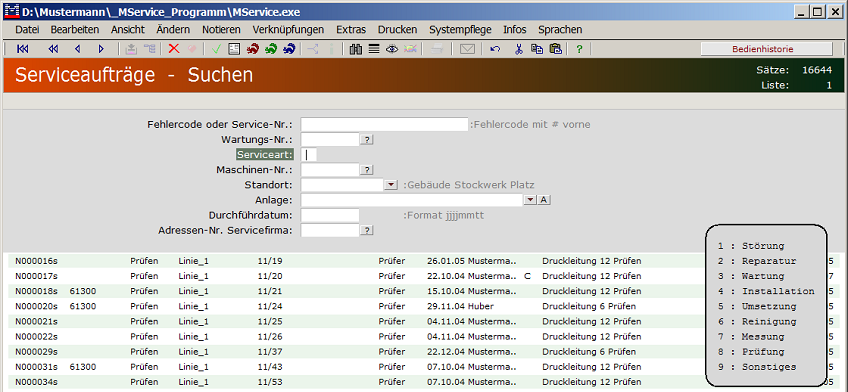Click the blue animal icon in toolbar
The height and width of the screenshot is (392, 848).
pos(289,49)
